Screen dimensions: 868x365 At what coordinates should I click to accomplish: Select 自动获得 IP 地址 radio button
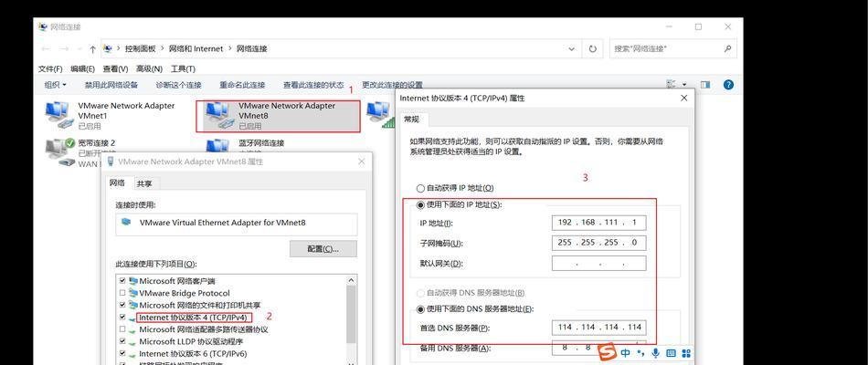point(420,188)
